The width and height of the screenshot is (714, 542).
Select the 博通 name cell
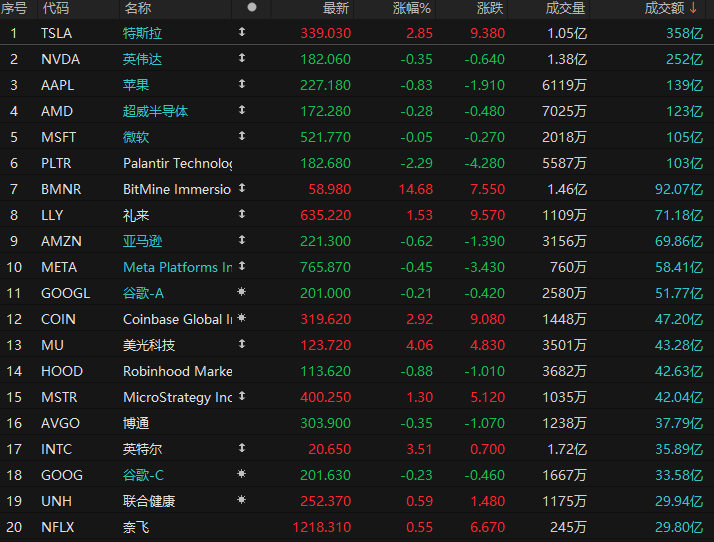tap(136, 423)
